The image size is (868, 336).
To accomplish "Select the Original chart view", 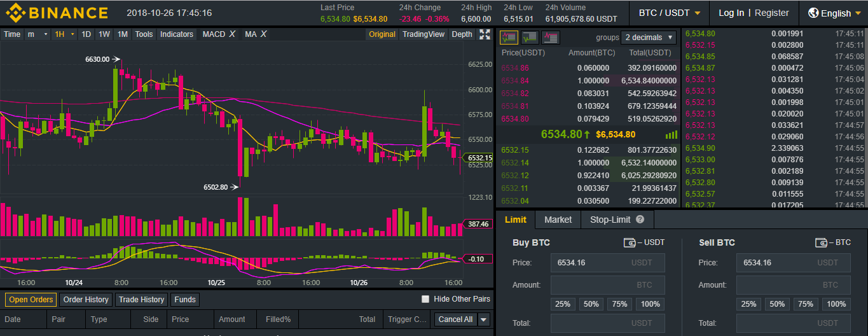I will click(x=382, y=34).
